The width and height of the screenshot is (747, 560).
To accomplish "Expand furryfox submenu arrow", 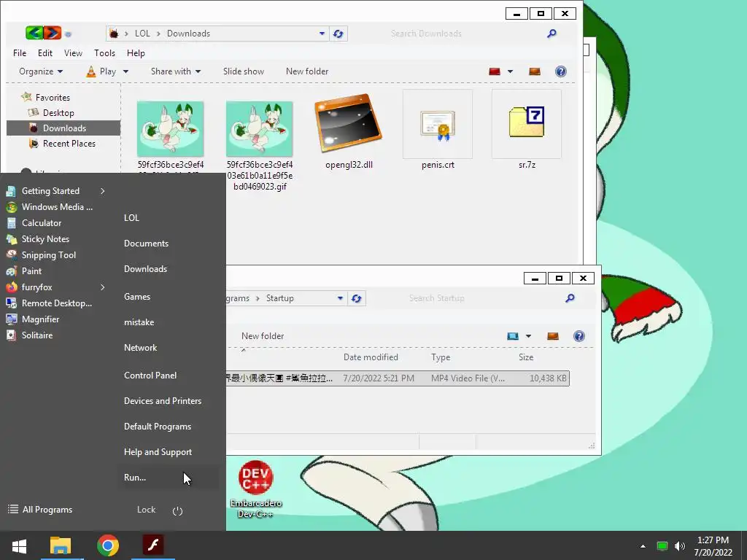I will pyautogui.click(x=102, y=287).
